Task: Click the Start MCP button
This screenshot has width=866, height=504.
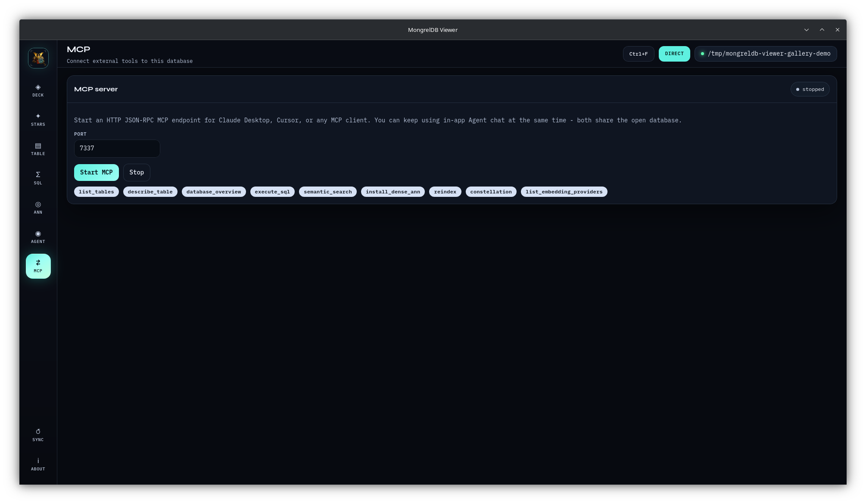Action: click(x=97, y=172)
